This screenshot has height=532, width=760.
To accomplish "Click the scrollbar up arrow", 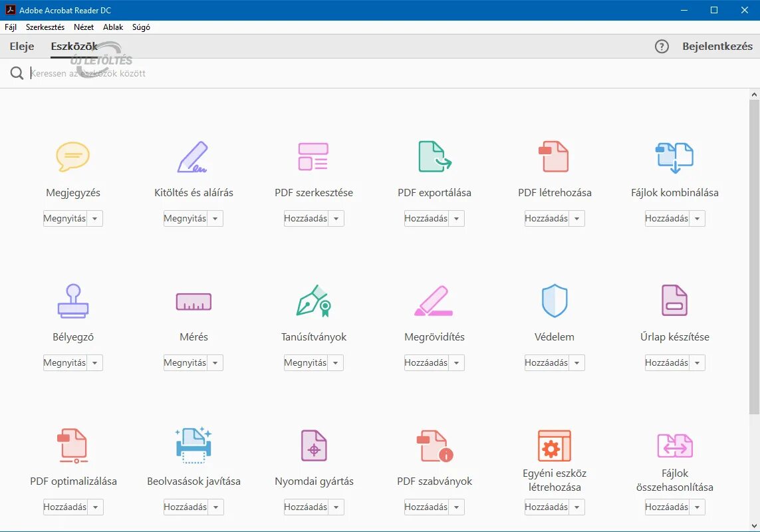I will (754, 94).
